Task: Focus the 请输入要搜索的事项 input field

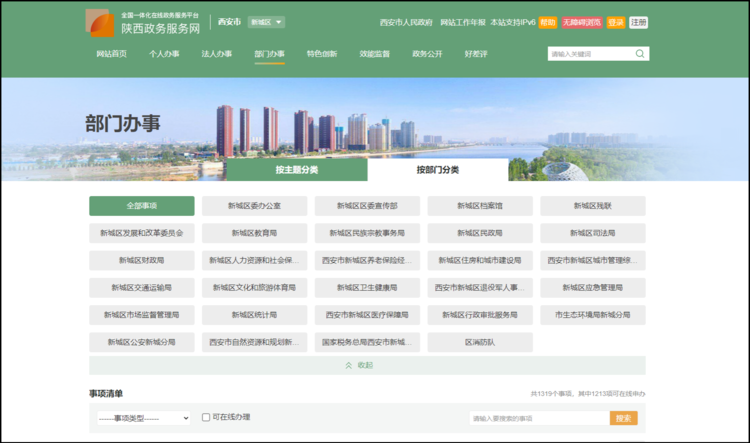Action: point(538,418)
